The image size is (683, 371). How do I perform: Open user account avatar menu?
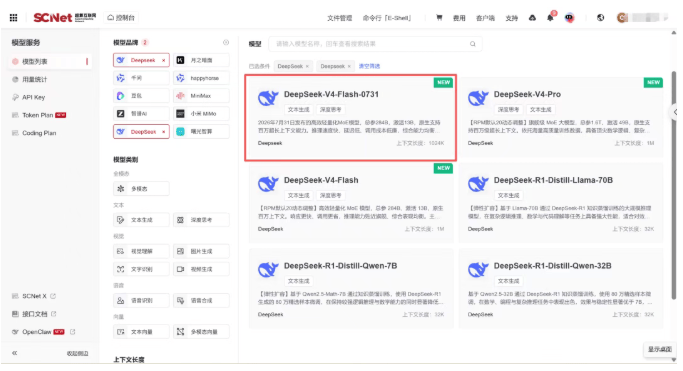coord(622,18)
